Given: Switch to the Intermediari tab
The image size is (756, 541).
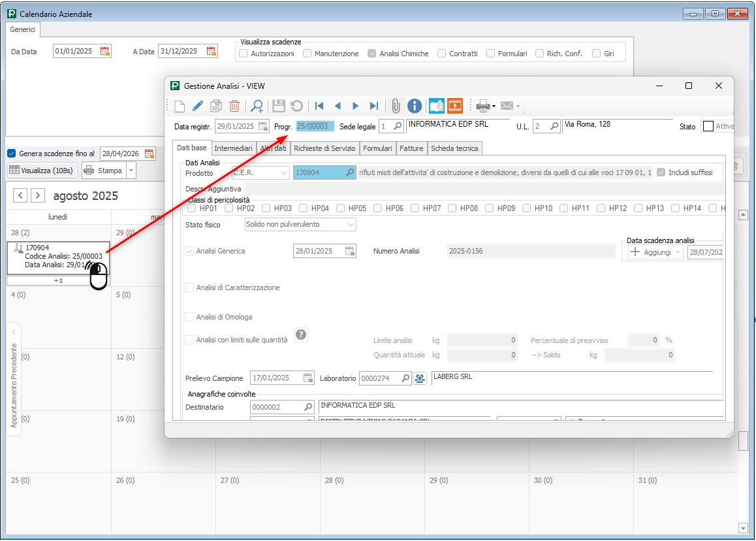Looking at the screenshot, I should click(233, 148).
